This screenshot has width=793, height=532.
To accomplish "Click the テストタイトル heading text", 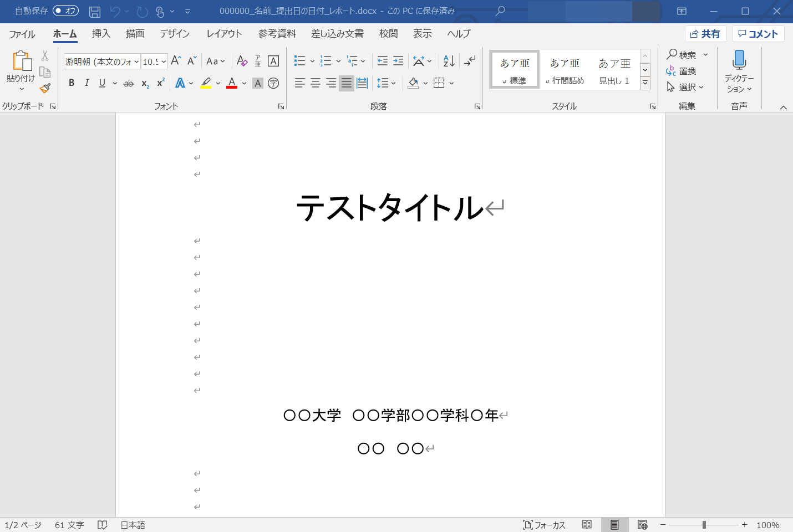I will [x=390, y=208].
